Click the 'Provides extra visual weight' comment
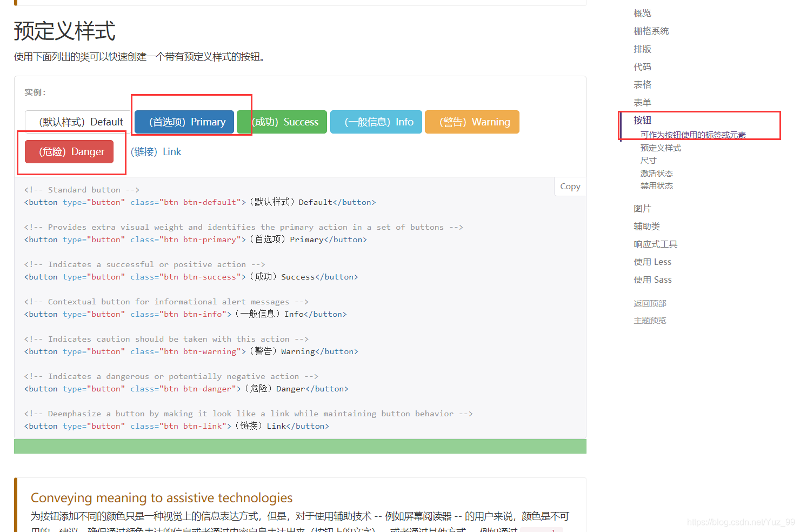The image size is (800, 532). pos(243,227)
